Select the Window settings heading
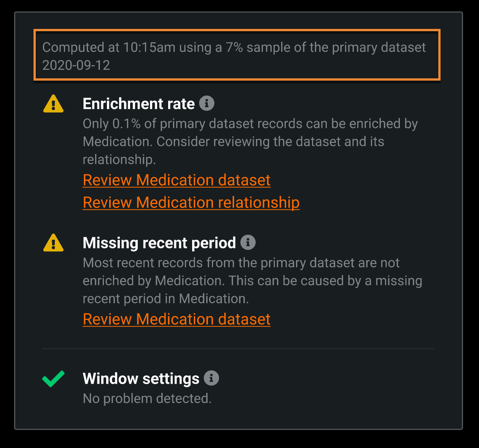Viewport: 479px width, 448px height. 141,379
